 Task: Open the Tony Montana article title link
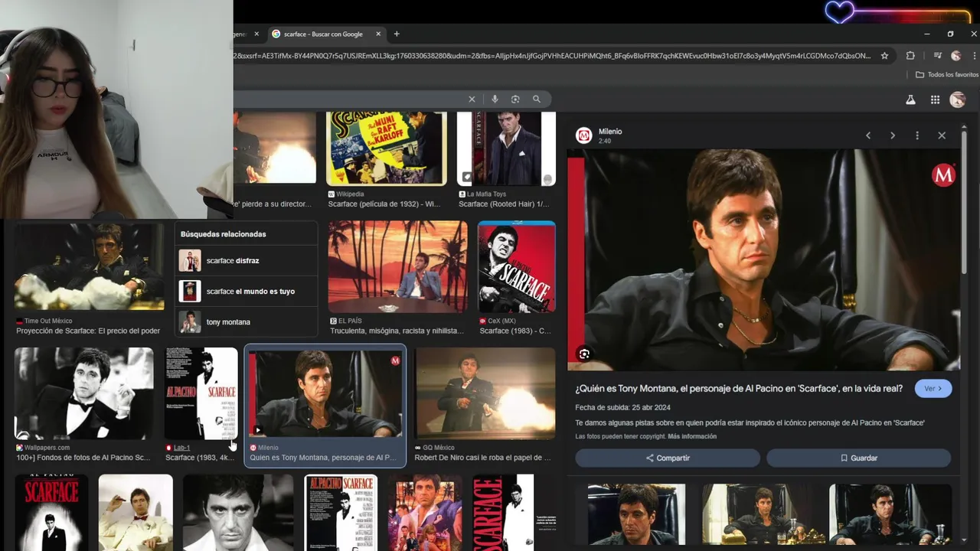pyautogui.click(x=739, y=389)
